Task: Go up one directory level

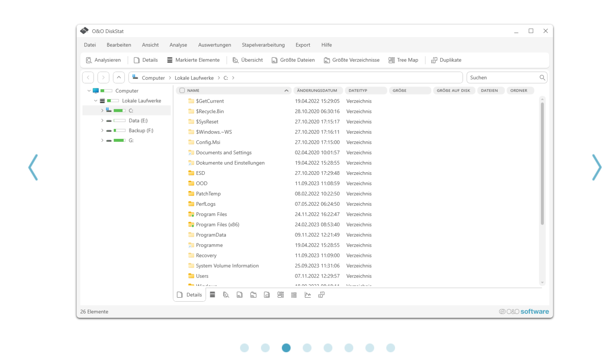Action: (119, 78)
